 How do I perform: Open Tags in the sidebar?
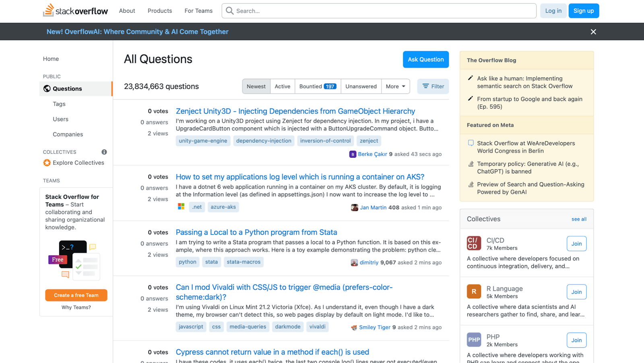click(x=59, y=104)
